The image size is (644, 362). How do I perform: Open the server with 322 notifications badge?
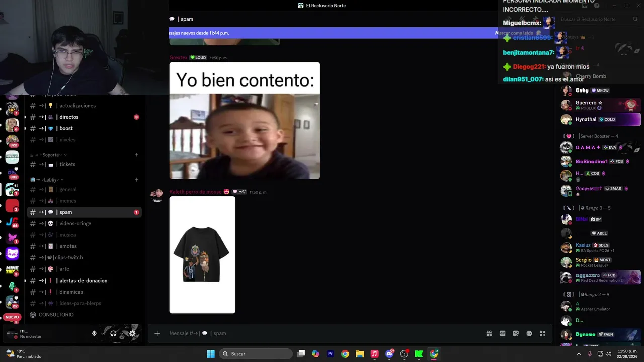tap(12, 141)
